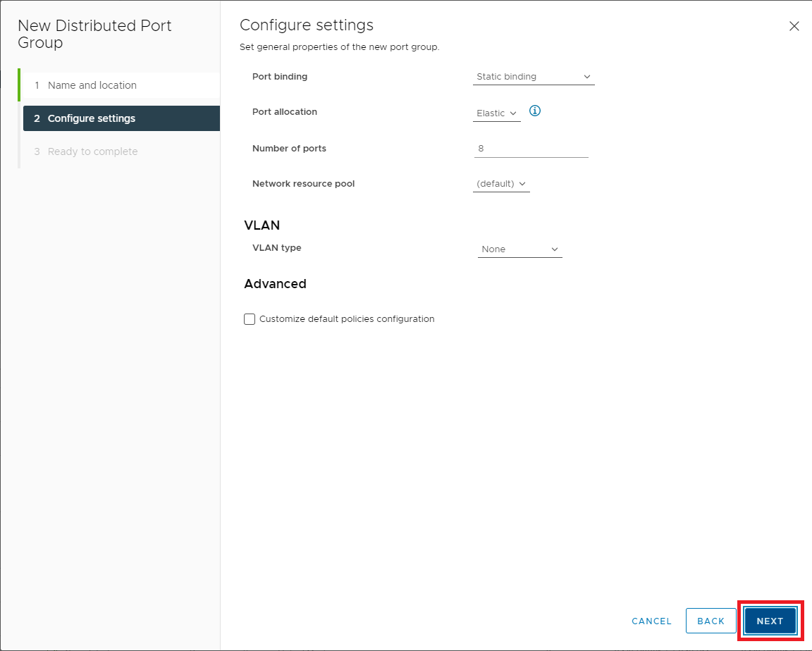Select step 3 Ready to complete
Screen dimensions: 812x651
(x=92, y=151)
